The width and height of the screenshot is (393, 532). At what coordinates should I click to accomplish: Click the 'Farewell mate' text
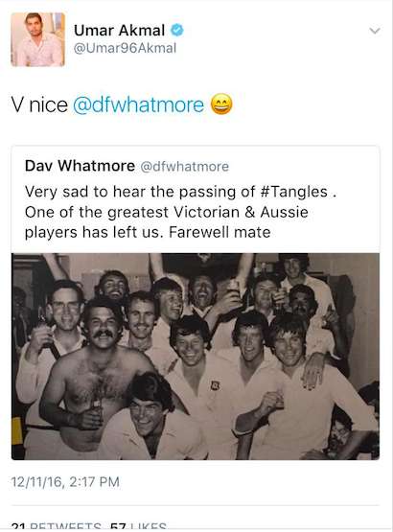point(220,233)
